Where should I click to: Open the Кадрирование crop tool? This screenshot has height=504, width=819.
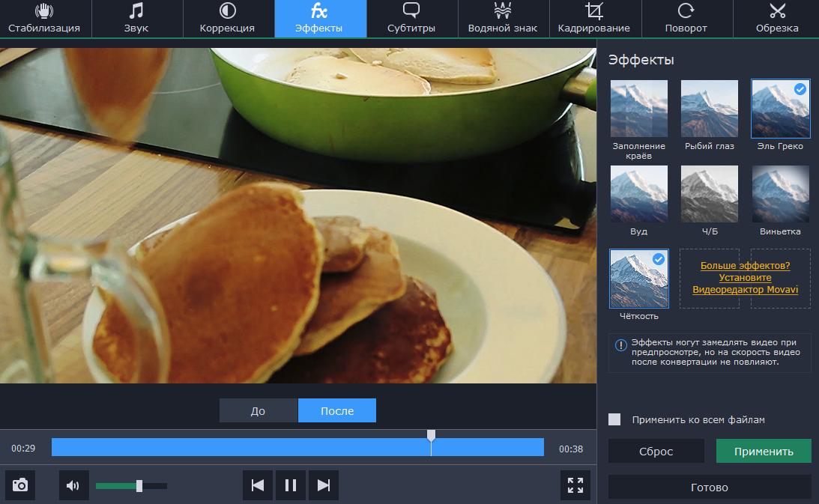(593, 19)
